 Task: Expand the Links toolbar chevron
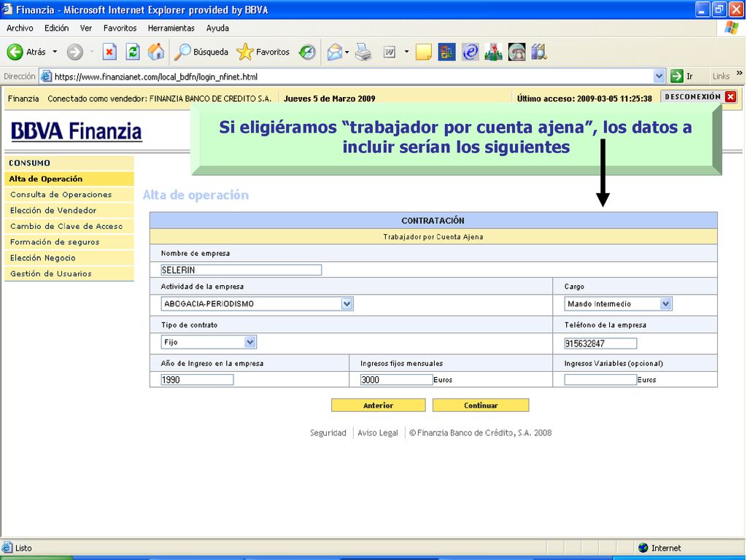(740, 73)
